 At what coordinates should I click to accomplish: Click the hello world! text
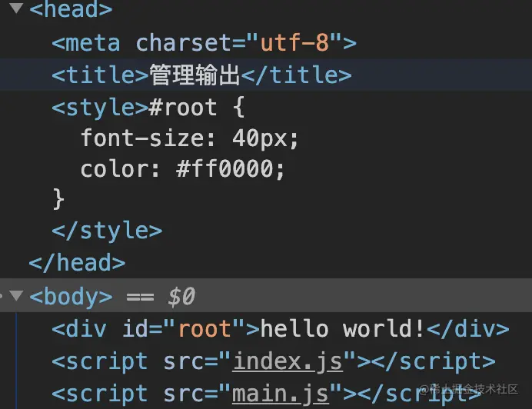tap(342, 329)
